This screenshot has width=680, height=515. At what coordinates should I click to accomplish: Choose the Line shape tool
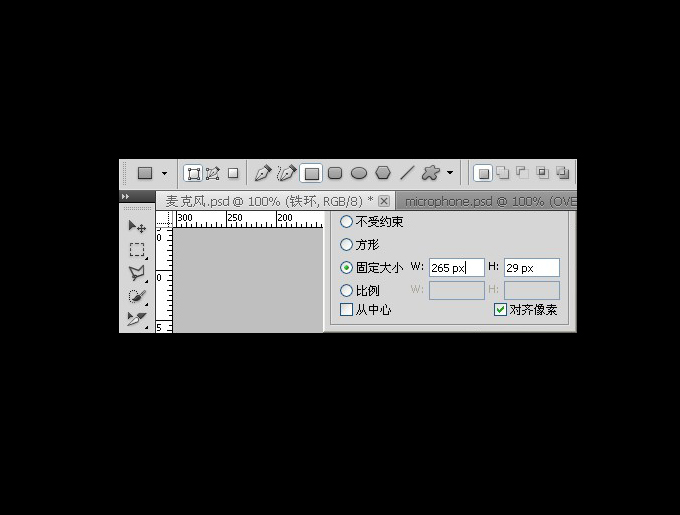[x=407, y=173]
